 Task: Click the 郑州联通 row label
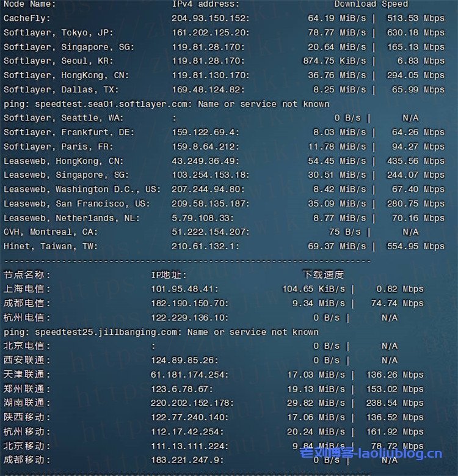(27, 389)
